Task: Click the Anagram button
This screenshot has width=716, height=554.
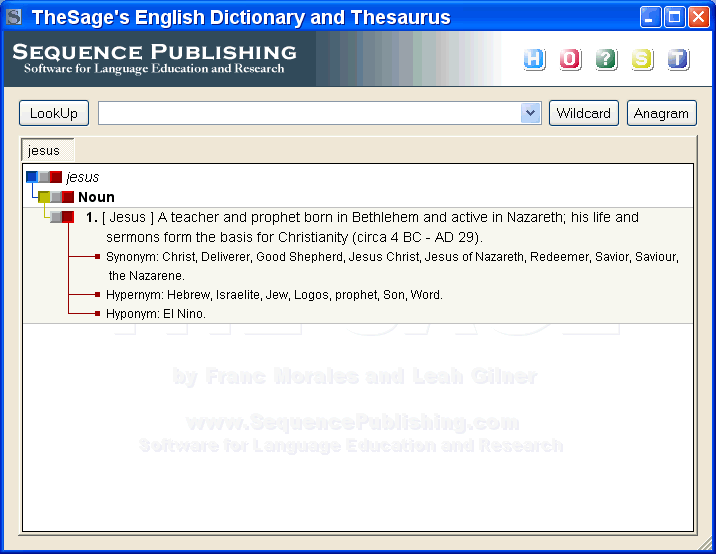Action: tap(662, 113)
